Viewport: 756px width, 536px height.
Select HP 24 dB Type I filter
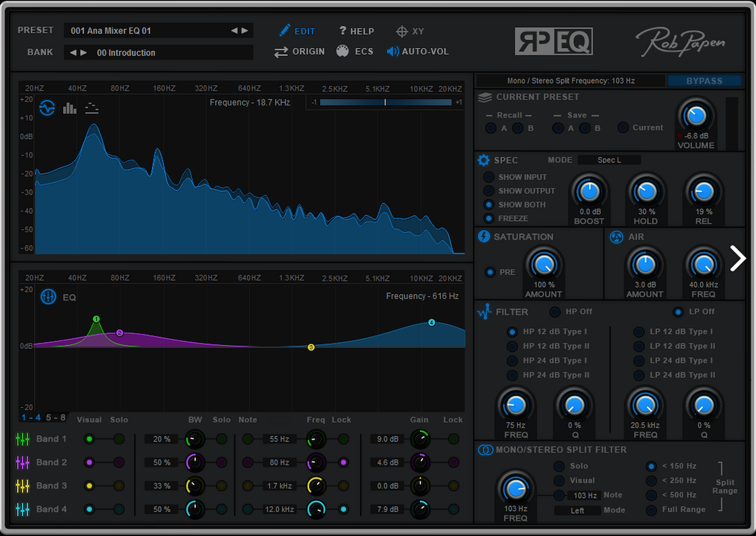[512, 361]
